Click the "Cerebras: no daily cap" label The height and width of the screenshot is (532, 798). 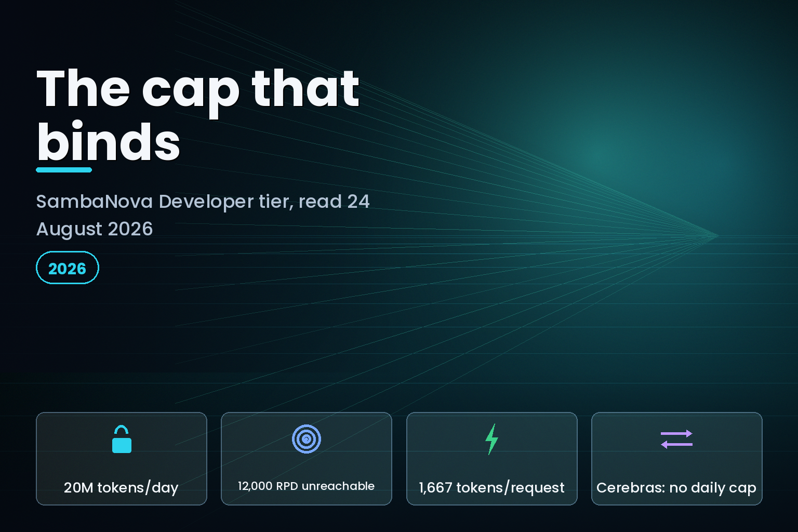pos(676,488)
